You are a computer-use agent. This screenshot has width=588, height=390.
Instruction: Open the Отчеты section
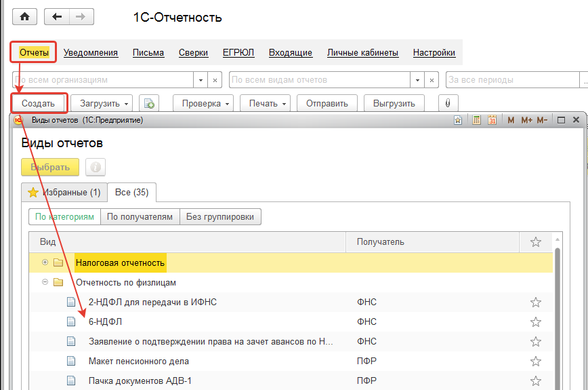pos(34,52)
